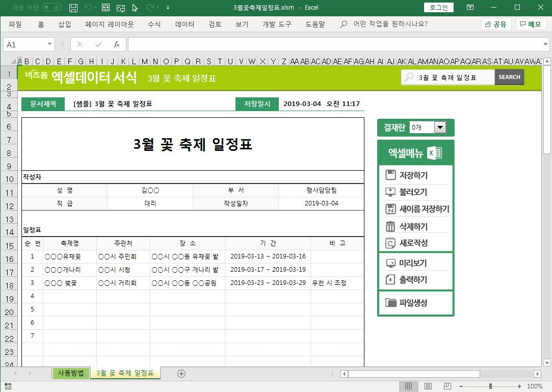Click the 미리보기 preview icon
Image resolution: width=552 pixels, height=392 pixels.
click(x=391, y=264)
